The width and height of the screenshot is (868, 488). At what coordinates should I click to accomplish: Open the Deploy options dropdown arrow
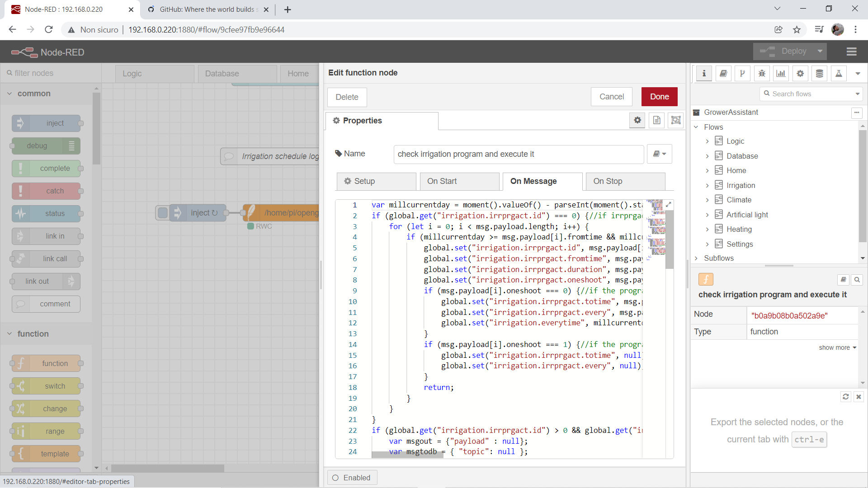pyautogui.click(x=820, y=52)
